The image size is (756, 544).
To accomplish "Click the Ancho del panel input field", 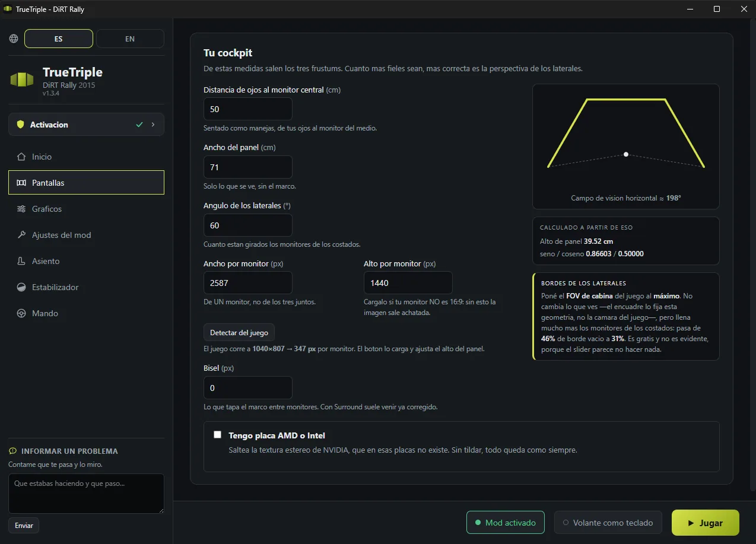I will [x=248, y=167].
